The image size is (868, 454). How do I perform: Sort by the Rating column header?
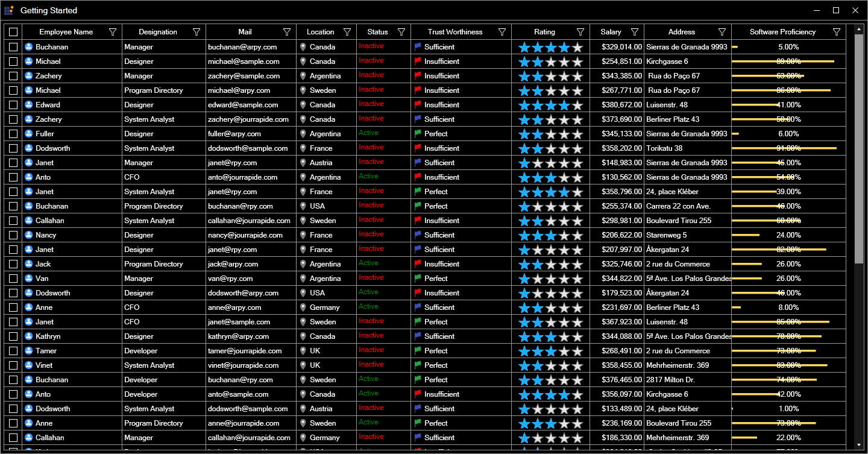[544, 32]
